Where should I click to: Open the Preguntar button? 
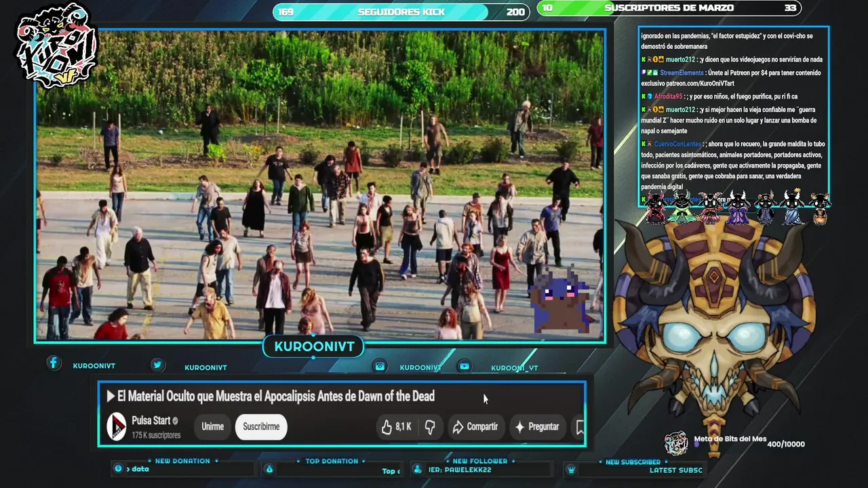[x=537, y=427]
